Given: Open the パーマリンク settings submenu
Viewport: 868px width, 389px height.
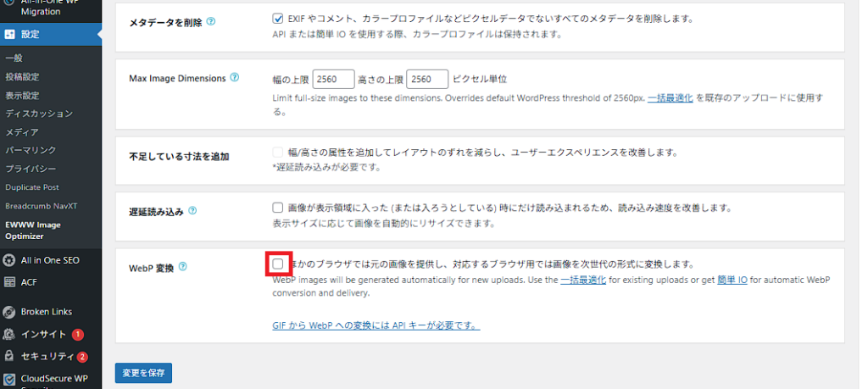Looking at the screenshot, I should pos(31,150).
